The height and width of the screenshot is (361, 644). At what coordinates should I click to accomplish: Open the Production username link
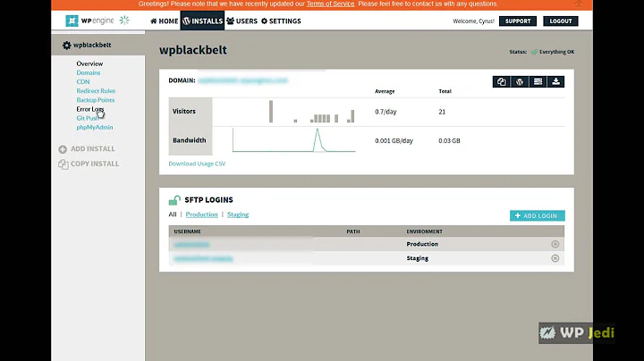coord(191,245)
